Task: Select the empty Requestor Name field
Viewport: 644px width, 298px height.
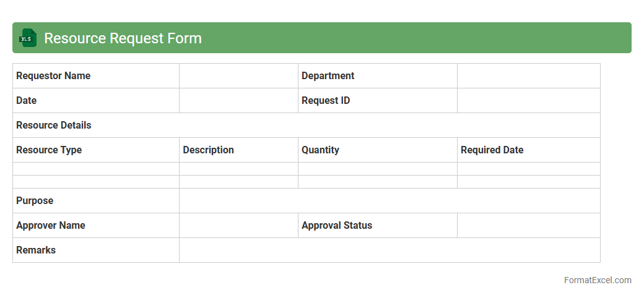Action: tap(238, 76)
